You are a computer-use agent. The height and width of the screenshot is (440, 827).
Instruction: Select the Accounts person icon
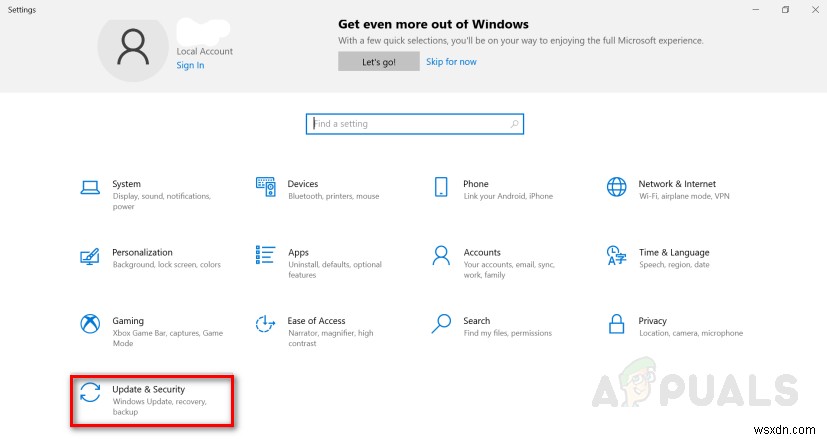(441, 255)
